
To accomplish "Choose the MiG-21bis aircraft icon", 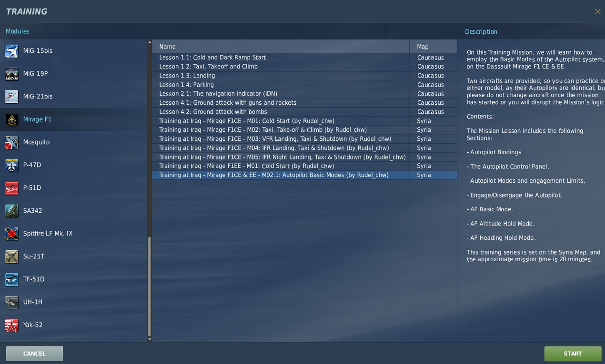I will pos(12,97).
